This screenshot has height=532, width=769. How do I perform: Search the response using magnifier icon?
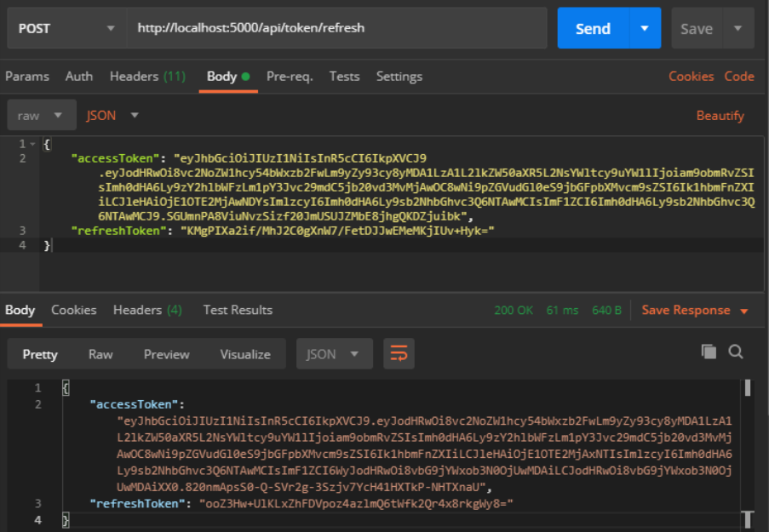pyautogui.click(x=736, y=352)
